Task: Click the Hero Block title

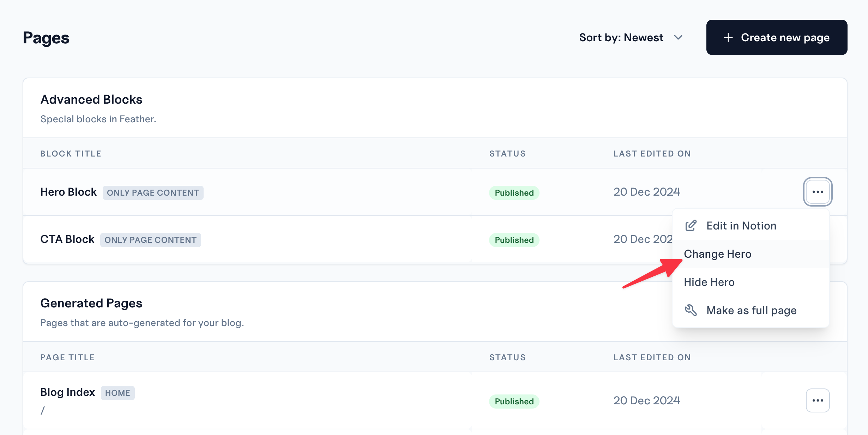Action: click(68, 192)
